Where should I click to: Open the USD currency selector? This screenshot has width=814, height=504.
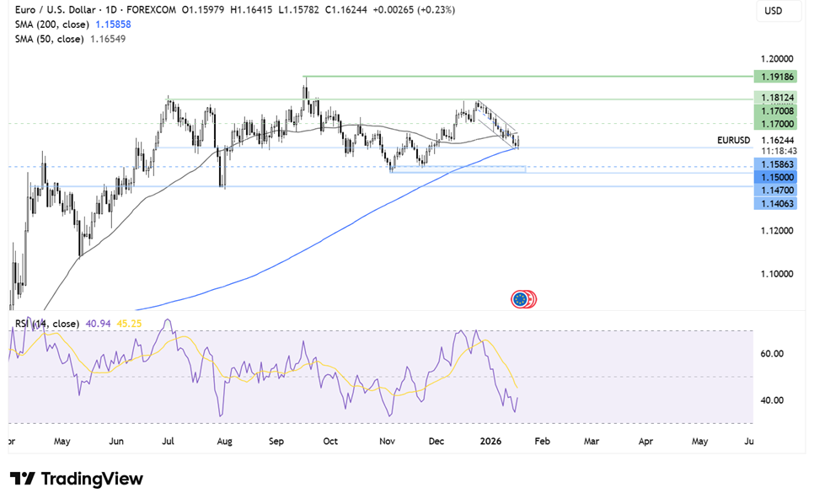774,11
